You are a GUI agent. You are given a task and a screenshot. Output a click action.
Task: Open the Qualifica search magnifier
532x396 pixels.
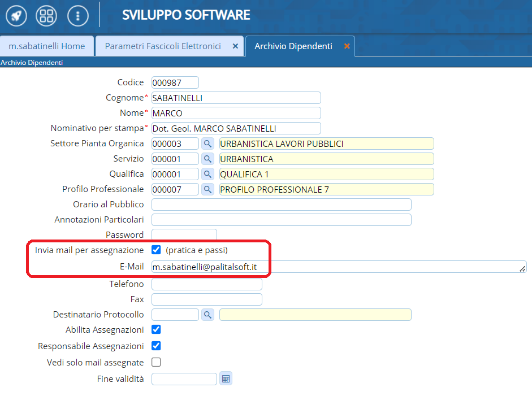(207, 174)
